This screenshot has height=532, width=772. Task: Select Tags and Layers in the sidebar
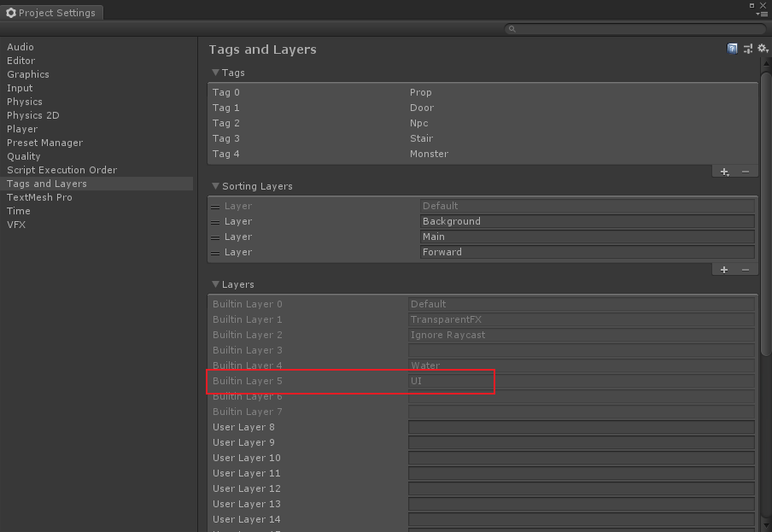pyautogui.click(x=46, y=184)
